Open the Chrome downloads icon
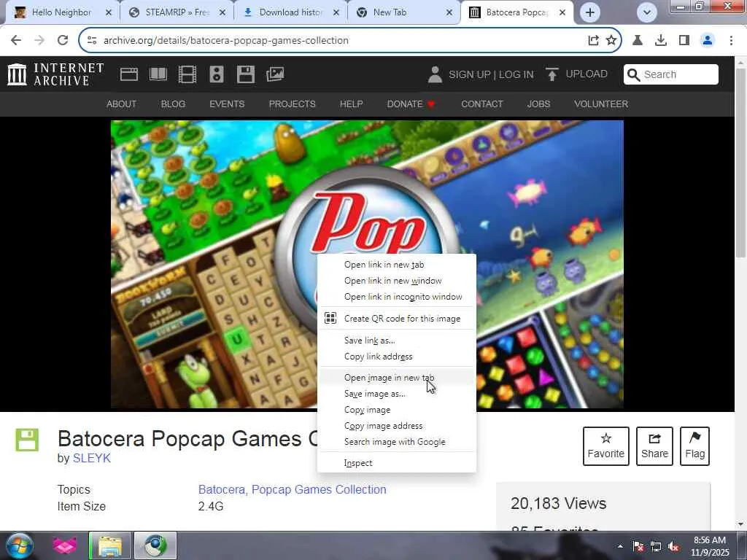The image size is (747, 560). click(x=661, y=41)
